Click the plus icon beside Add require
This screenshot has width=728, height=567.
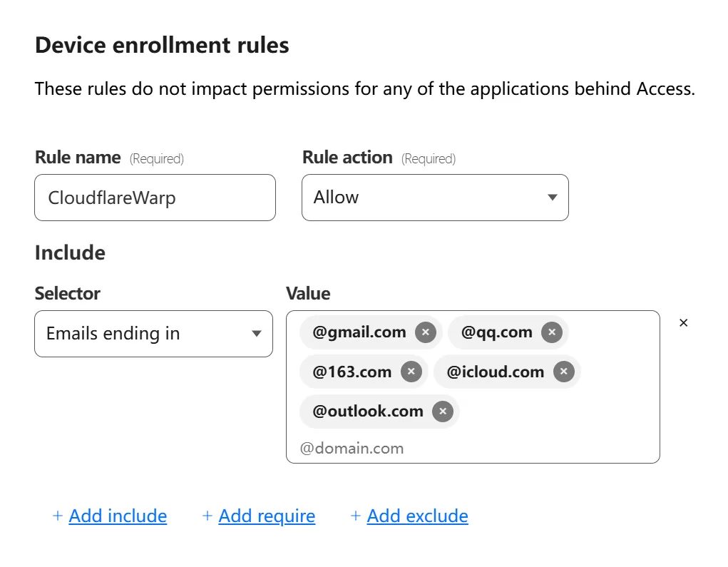[207, 516]
